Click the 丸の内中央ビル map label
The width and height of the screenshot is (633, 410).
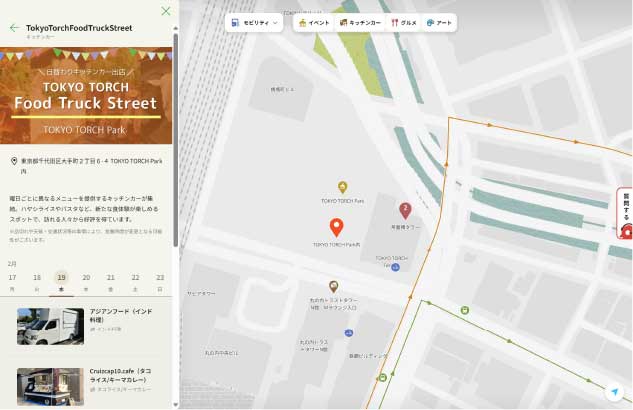pos(221,353)
